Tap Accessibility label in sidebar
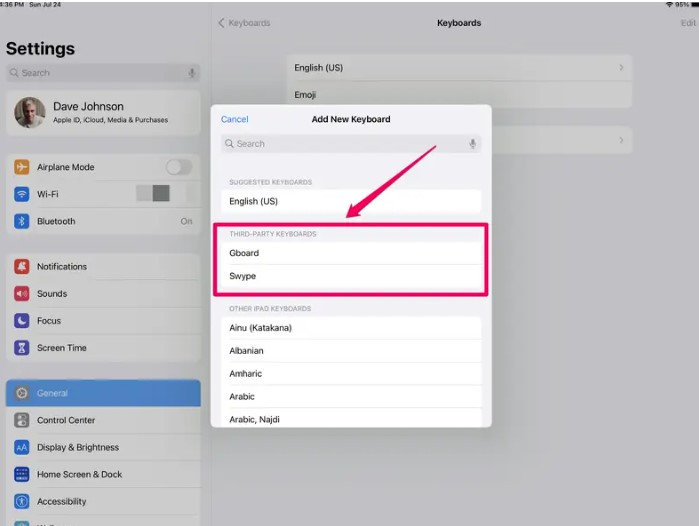 [62, 501]
